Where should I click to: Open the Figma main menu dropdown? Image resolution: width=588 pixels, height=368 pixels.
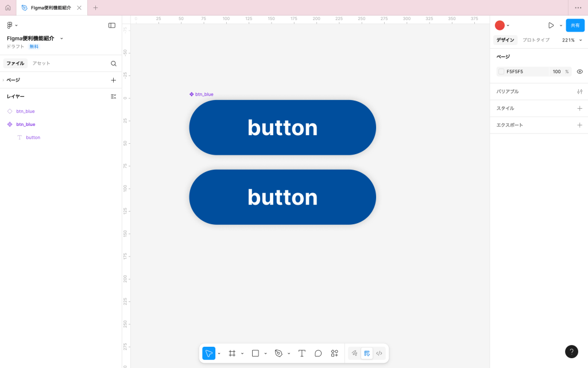[11, 25]
